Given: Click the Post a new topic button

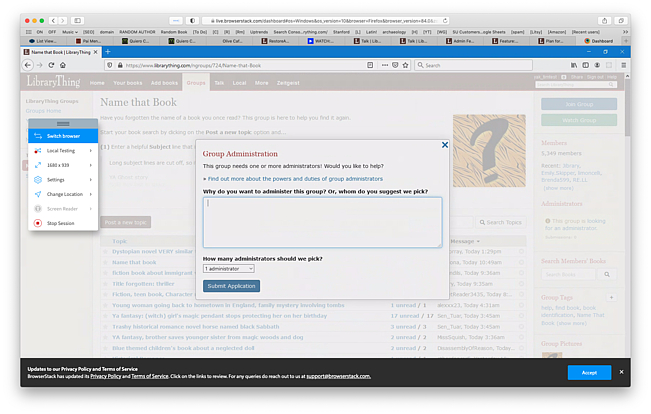Looking at the screenshot, I should pos(125,222).
